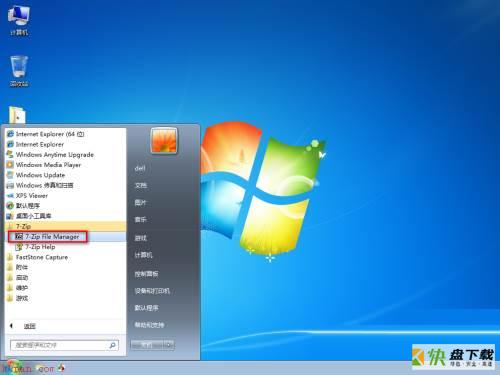Viewport: 500px width, 375px height.
Task: Open 计算机 link in Start menu's dark pane
Action: tap(143, 255)
